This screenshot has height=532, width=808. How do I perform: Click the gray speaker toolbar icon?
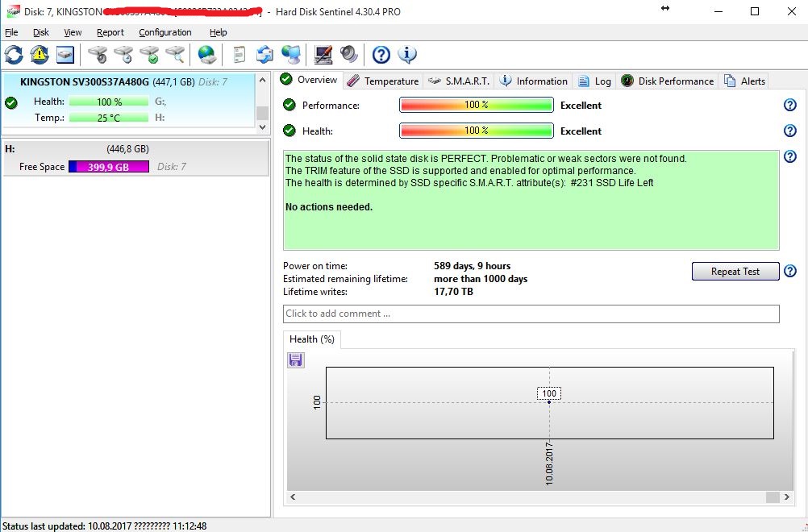coord(349,54)
